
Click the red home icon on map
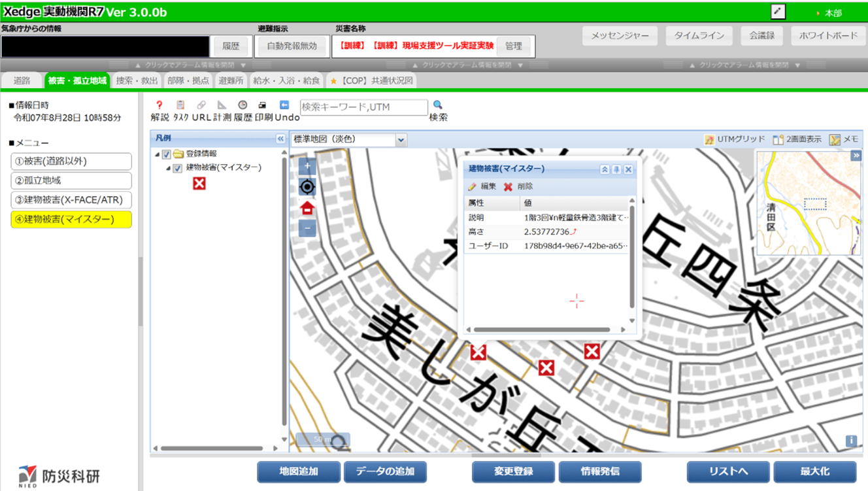(307, 209)
